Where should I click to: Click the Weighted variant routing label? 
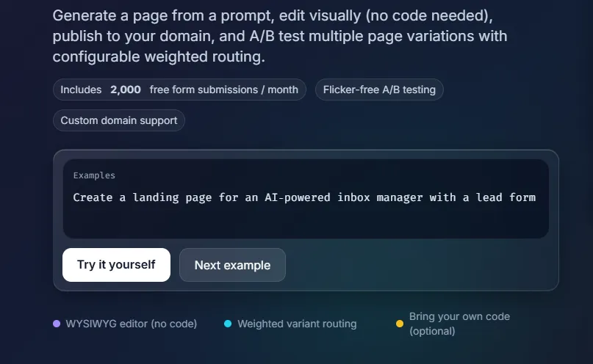pos(297,324)
